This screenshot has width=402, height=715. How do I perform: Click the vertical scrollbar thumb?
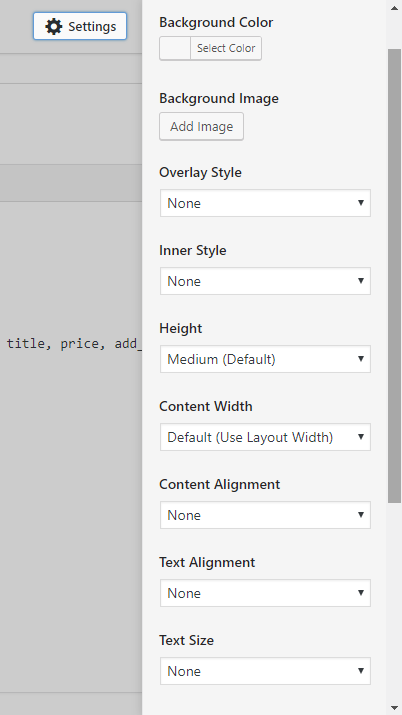click(394, 276)
